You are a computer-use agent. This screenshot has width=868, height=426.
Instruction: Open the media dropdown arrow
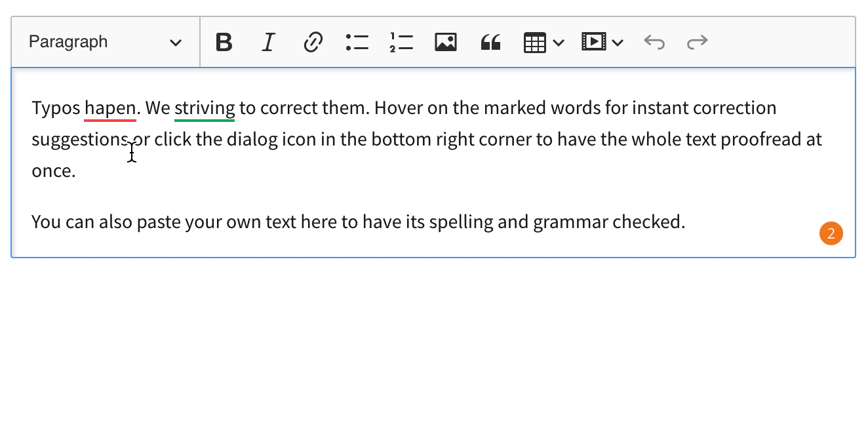tap(618, 43)
